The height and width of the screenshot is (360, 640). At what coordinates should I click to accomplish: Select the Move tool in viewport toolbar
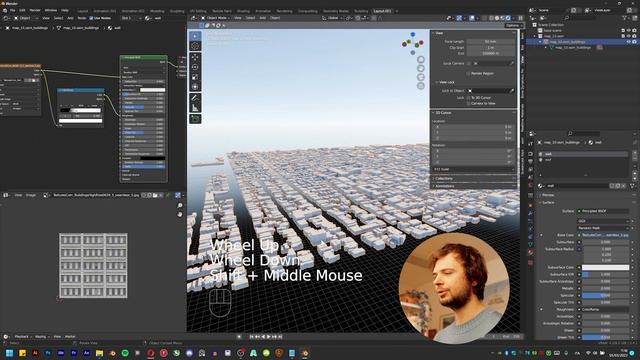[196, 57]
